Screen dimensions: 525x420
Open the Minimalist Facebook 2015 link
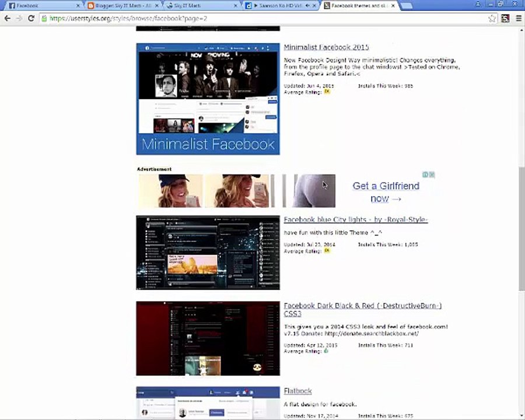[327, 47]
